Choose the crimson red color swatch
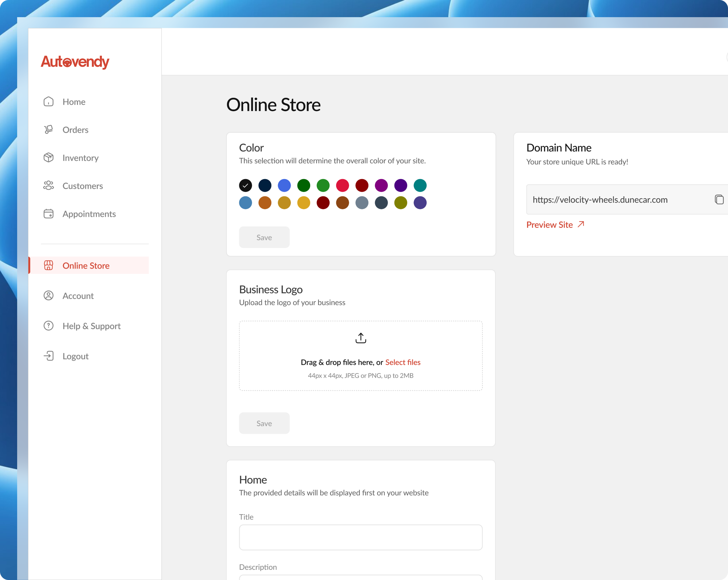Screen dimensions: 728x580 [342, 185]
